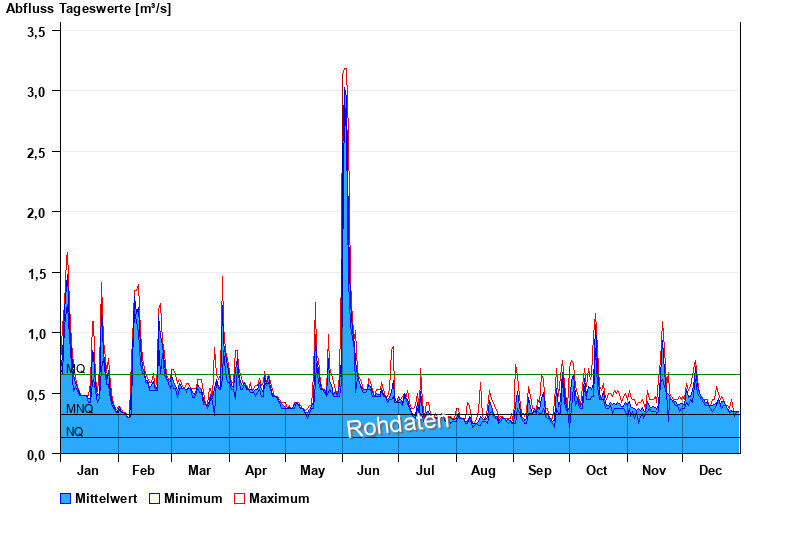
Task: Click the Jan month axis label
Action: pos(88,471)
